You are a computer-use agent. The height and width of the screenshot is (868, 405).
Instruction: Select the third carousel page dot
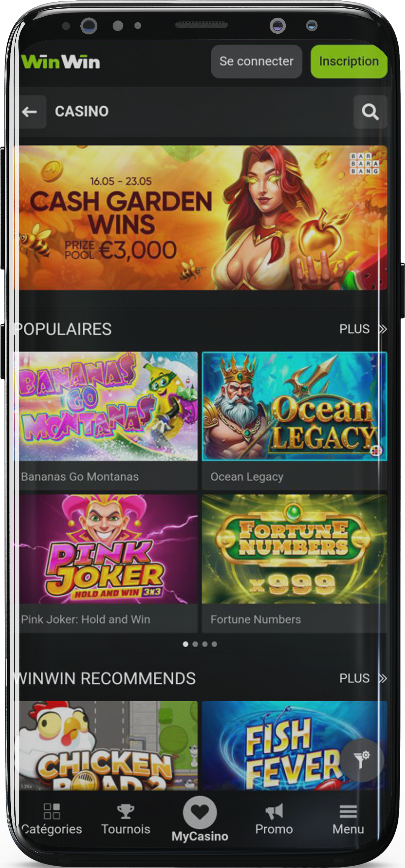coord(205,644)
